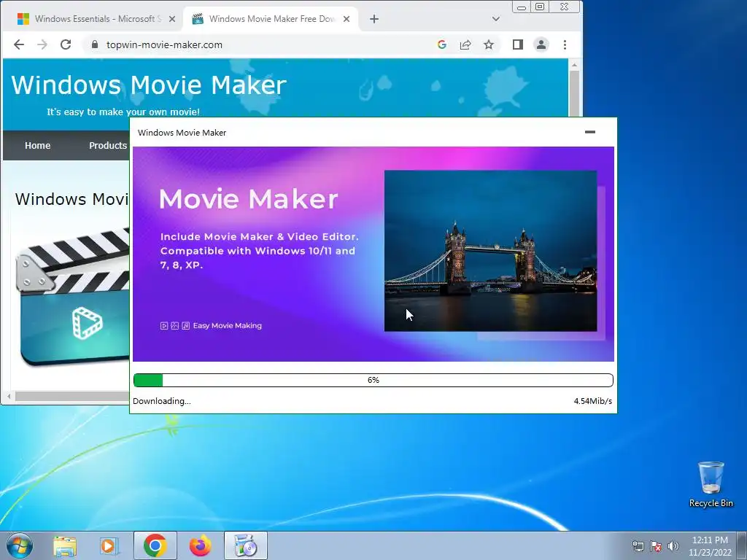The image size is (747, 560).
Task: Select the Windows Movie Maker Free Download tab
Action: click(x=273, y=19)
